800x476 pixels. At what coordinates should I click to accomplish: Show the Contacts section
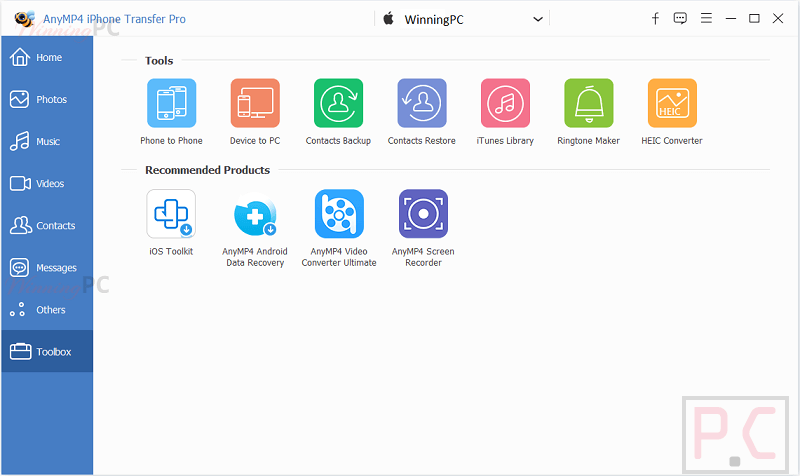[47, 226]
